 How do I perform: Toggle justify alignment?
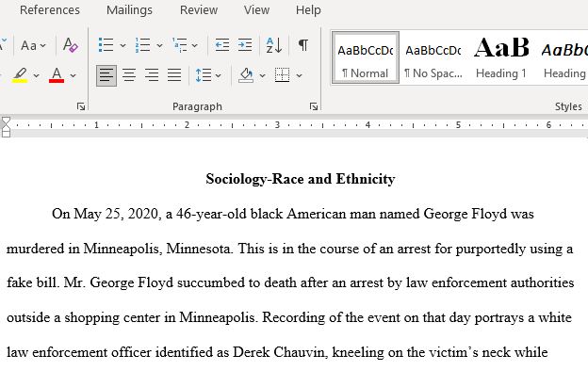pyautogui.click(x=174, y=75)
